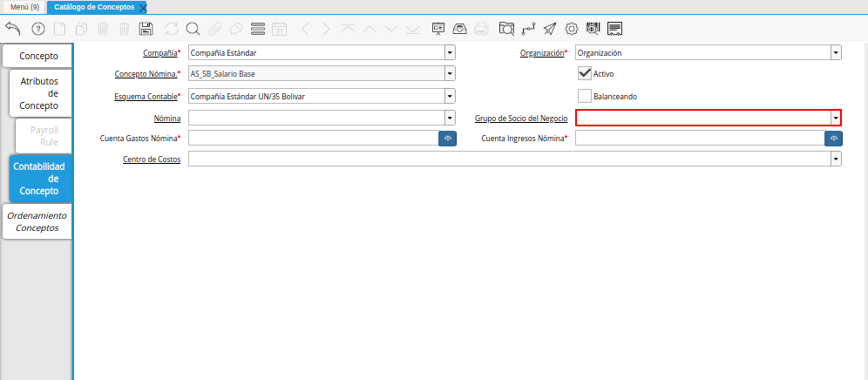The image size is (868, 380).
Task: Click the refresh/requery icon
Action: point(171,29)
